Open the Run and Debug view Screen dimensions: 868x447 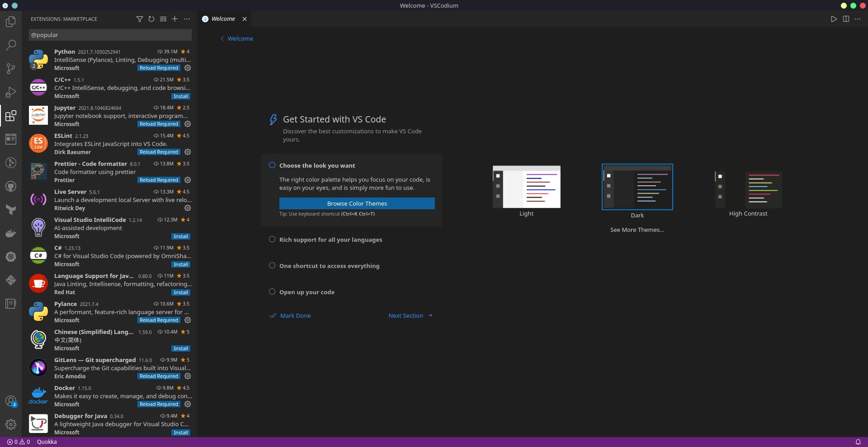coord(11,92)
